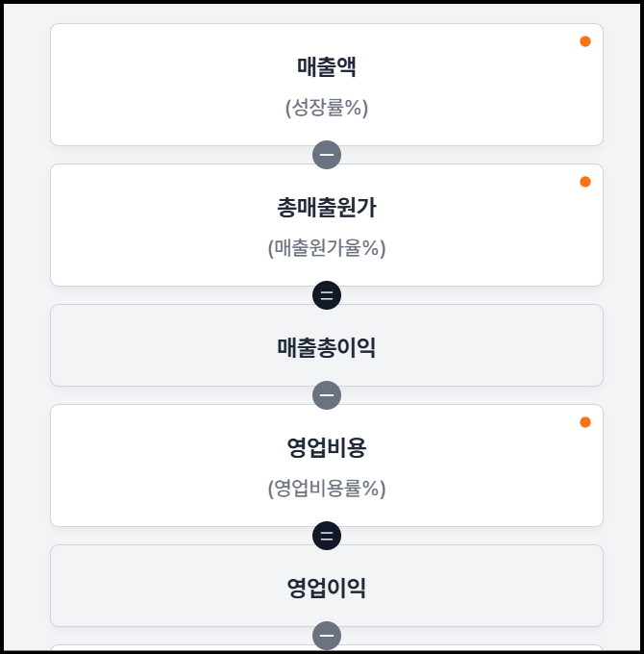Image resolution: width=644 pixels, height=654 pixels.
Task: Click the equals operator above the 영업이익 card
Action: [x=327, y=536]
